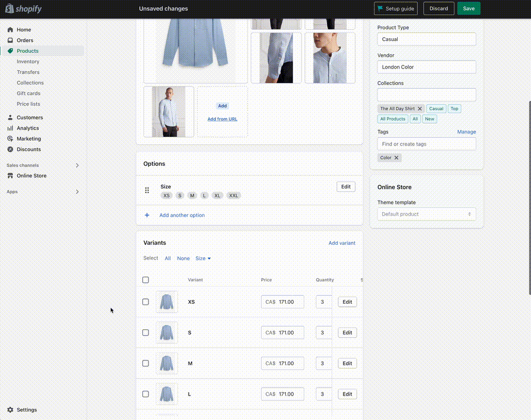Viewport: 531px width, 420px height.
Task: Click the Online Store storefront icon
Action: [x=10, y=175]
